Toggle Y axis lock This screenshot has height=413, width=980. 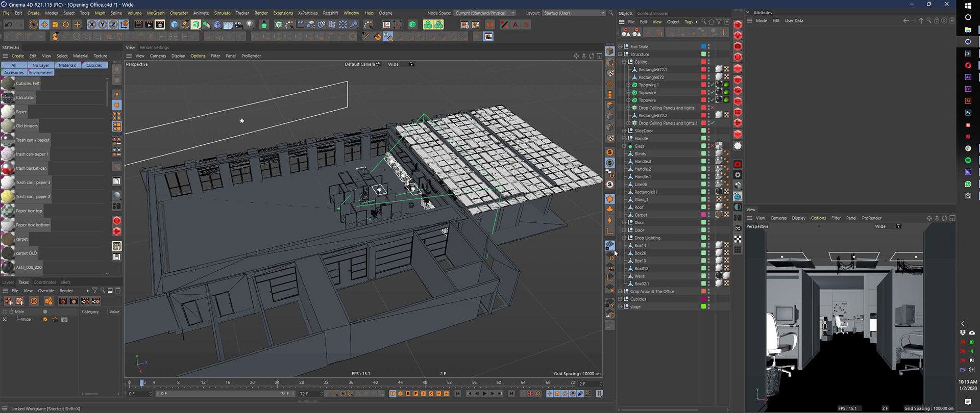coord(103,24)
